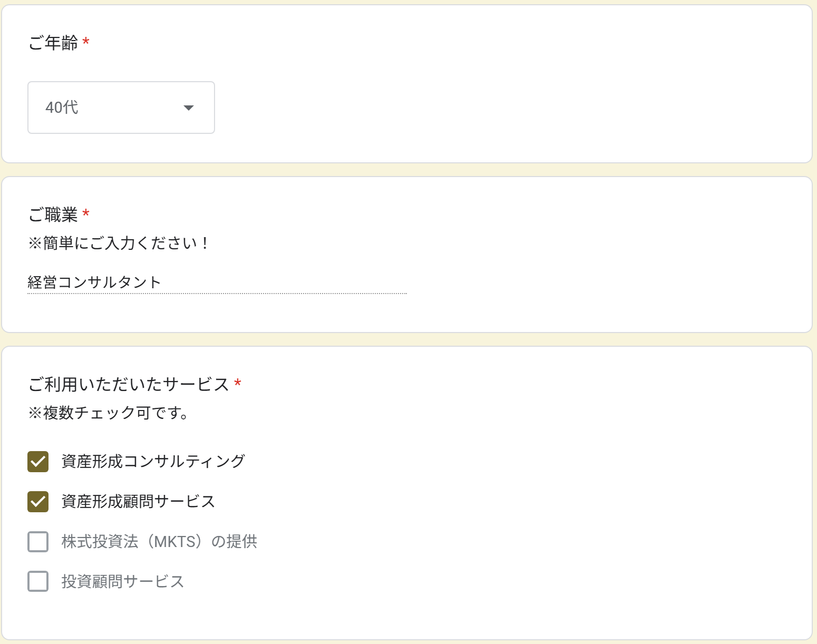This screenshot has height=644, width=817.
Task: Click the 株式投資法（MKTS）の提供 label text
Action: (159, 542)
